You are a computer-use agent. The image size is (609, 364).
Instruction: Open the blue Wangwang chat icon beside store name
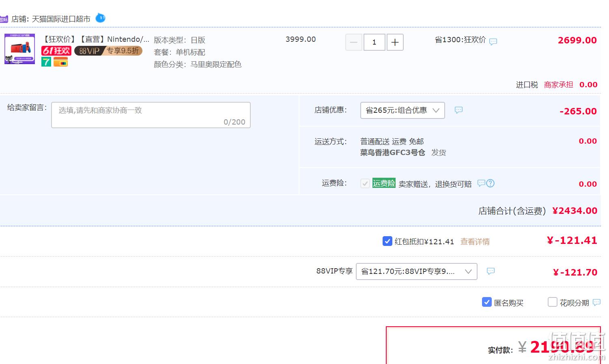pos(100,18)
